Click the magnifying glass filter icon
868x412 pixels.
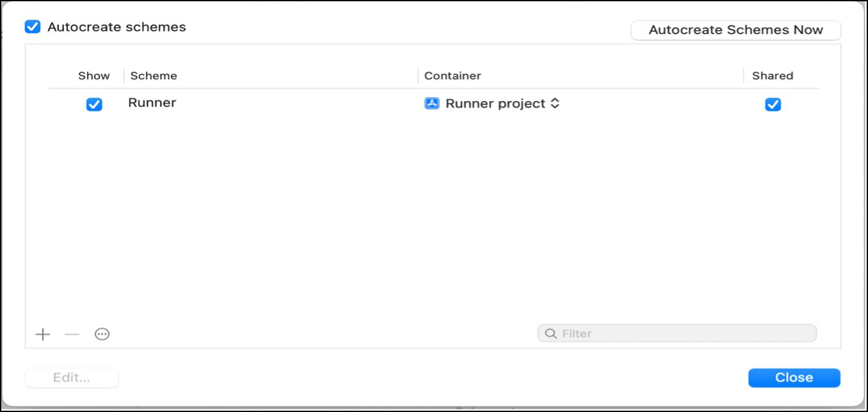[x=551, y=333]
